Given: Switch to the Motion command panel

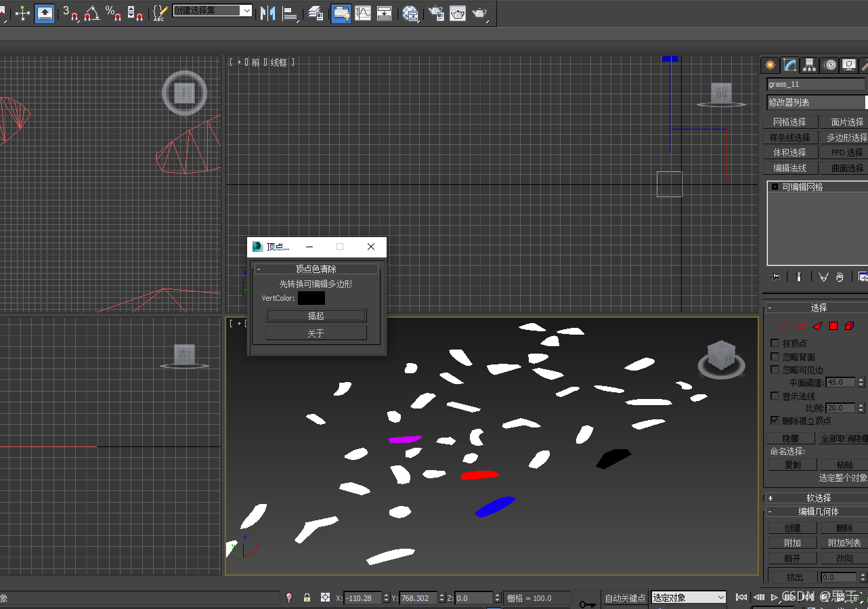Looking at the screenshot, I should pos(830,65).
